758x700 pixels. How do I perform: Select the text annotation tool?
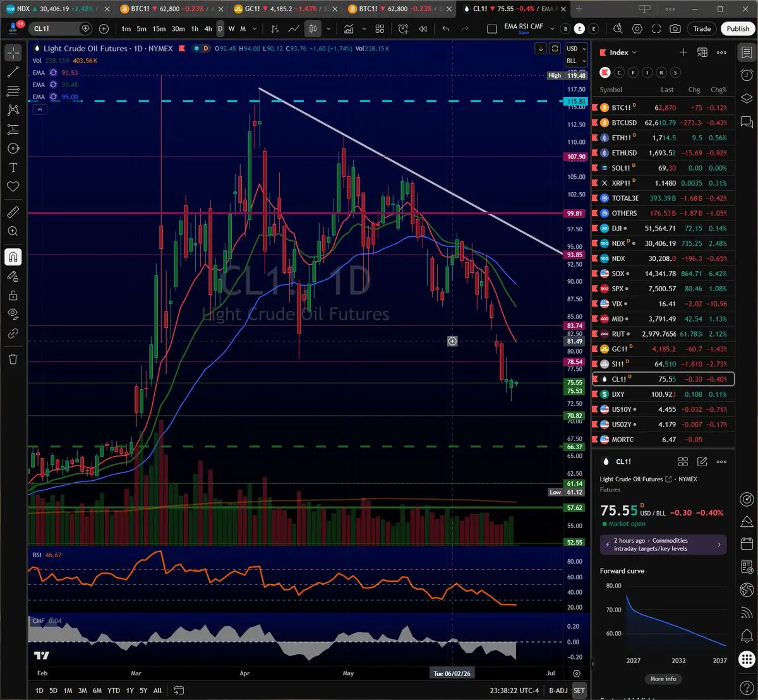13,167
